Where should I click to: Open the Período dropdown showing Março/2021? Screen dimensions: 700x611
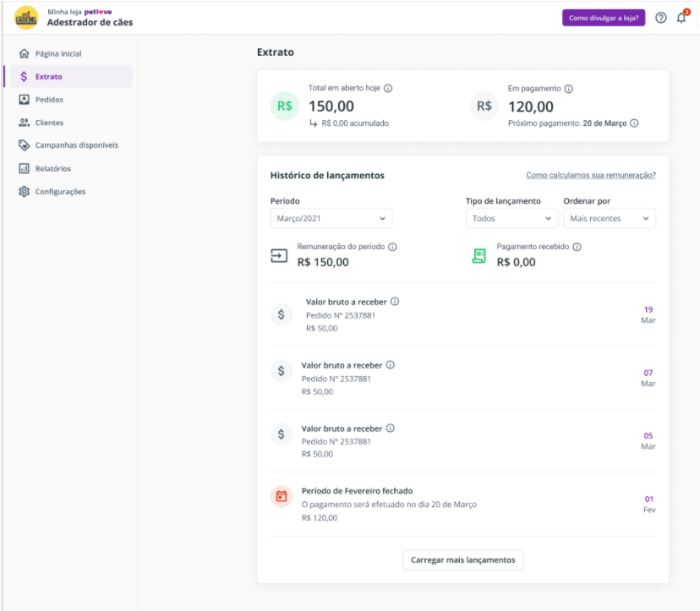[x=331, y=218]
